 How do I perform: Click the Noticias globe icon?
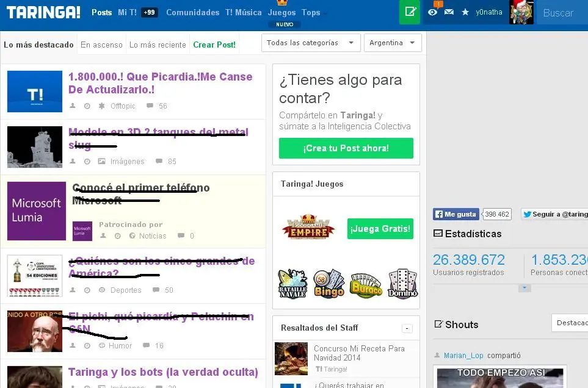[132, 236]
